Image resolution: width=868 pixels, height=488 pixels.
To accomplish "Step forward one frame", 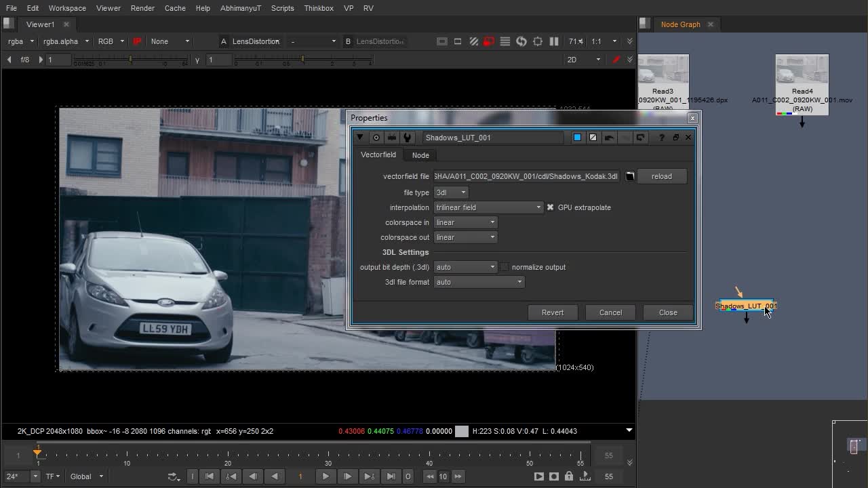I will tap(347, 476).
